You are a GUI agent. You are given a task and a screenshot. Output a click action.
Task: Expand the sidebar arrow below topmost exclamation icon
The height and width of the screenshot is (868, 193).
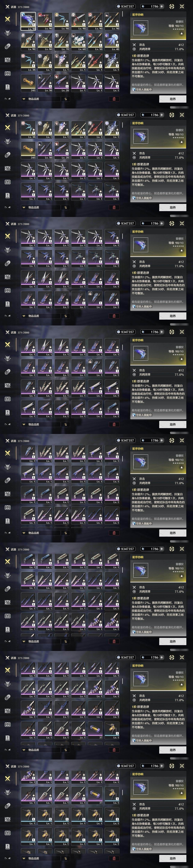(7, 99)
